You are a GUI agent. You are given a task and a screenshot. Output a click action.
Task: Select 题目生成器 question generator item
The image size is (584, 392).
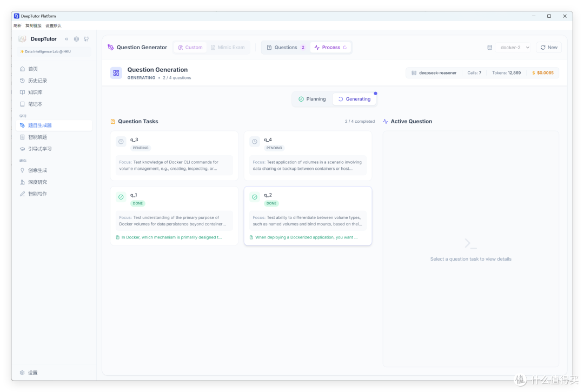click(55, 125)
